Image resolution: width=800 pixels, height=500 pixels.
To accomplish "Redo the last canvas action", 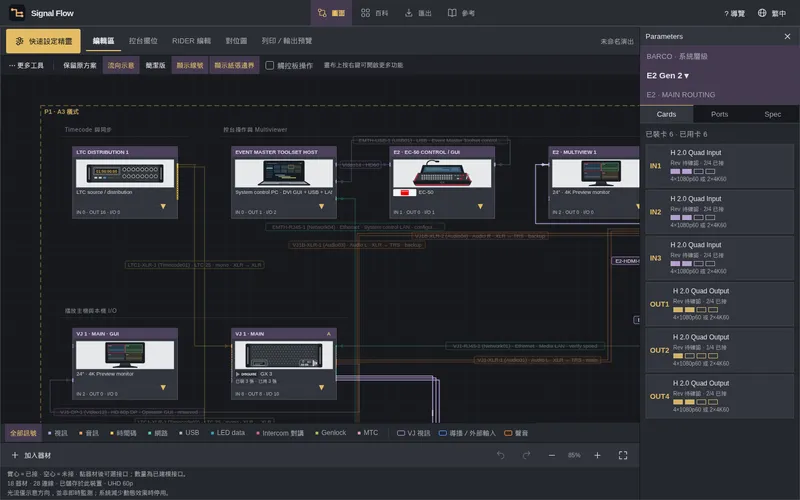I will click(x=527, y=455).
